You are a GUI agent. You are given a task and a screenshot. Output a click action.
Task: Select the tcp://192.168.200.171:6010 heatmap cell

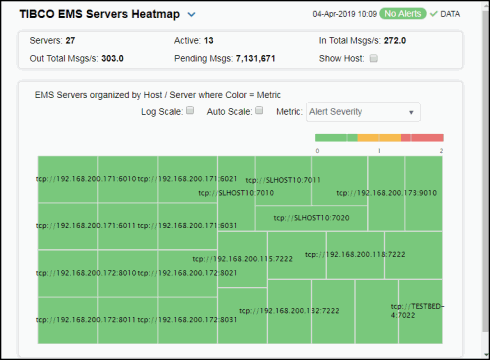[68, 179]
